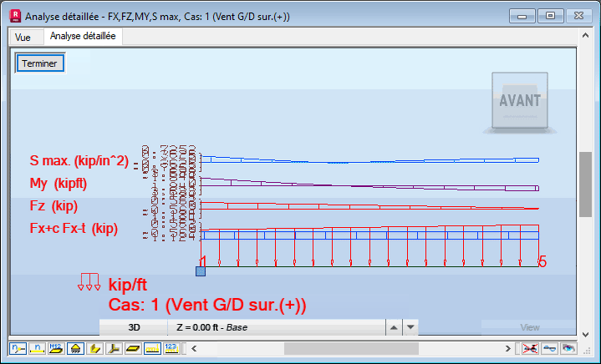Toggle node numbers display icon
The image size is (601, 364).
click(18, 349)
